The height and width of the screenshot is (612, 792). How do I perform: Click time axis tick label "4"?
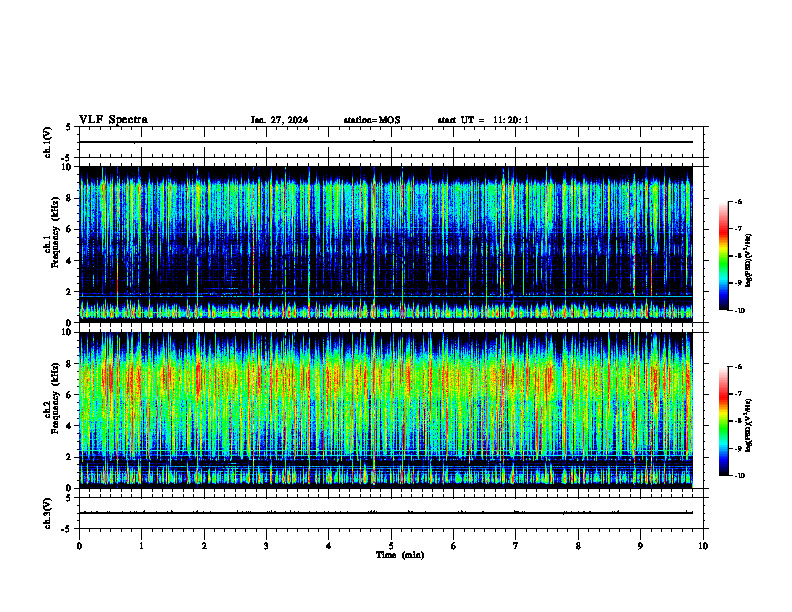[329, 546]
